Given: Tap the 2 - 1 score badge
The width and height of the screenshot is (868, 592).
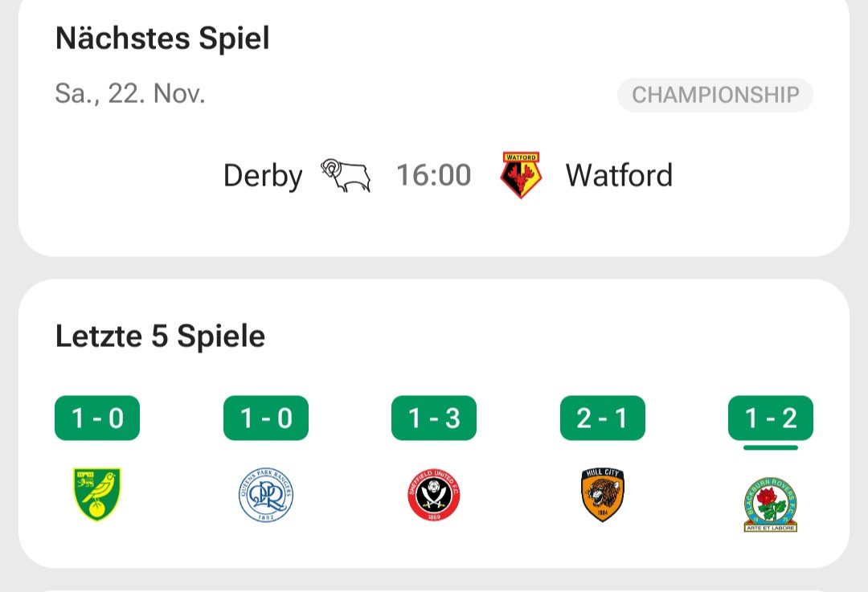Looking at the screenshot, I should (x=602, y=418).
